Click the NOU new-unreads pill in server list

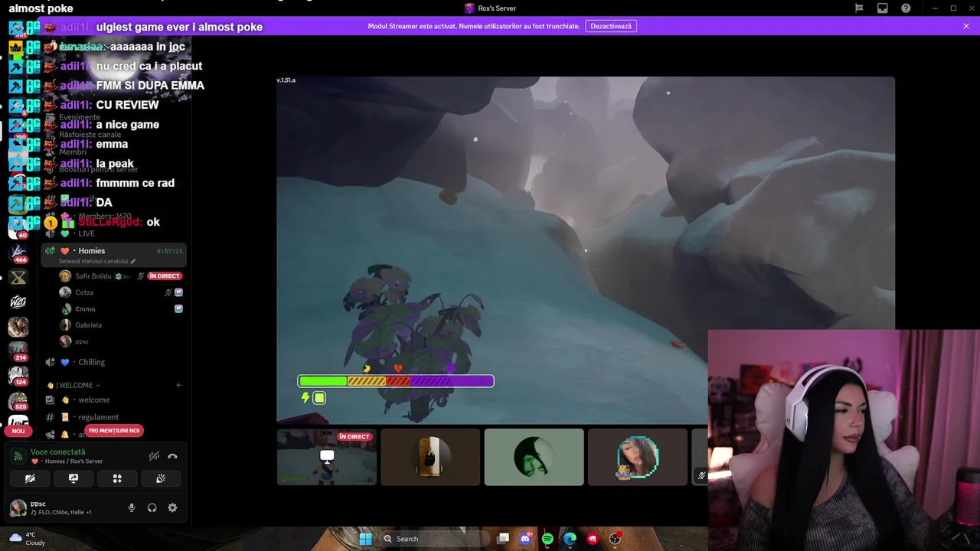(x=18, y=431)
